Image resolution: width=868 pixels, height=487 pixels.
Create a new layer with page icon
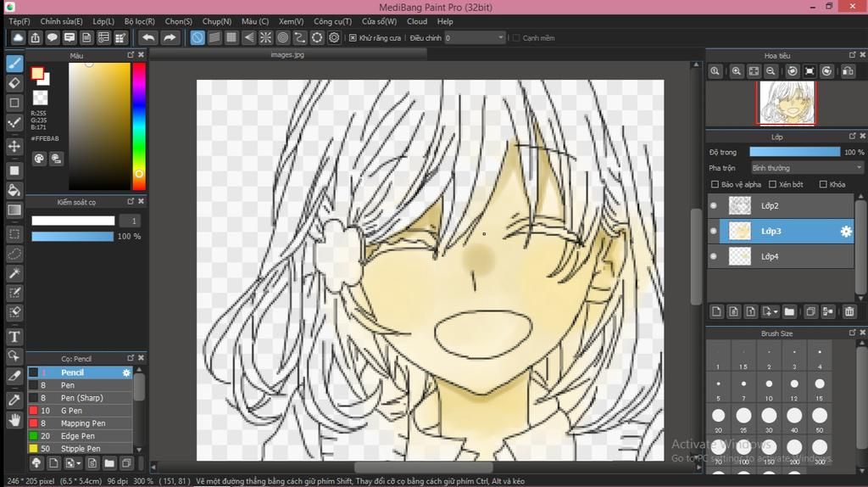(x=716, y=311)
